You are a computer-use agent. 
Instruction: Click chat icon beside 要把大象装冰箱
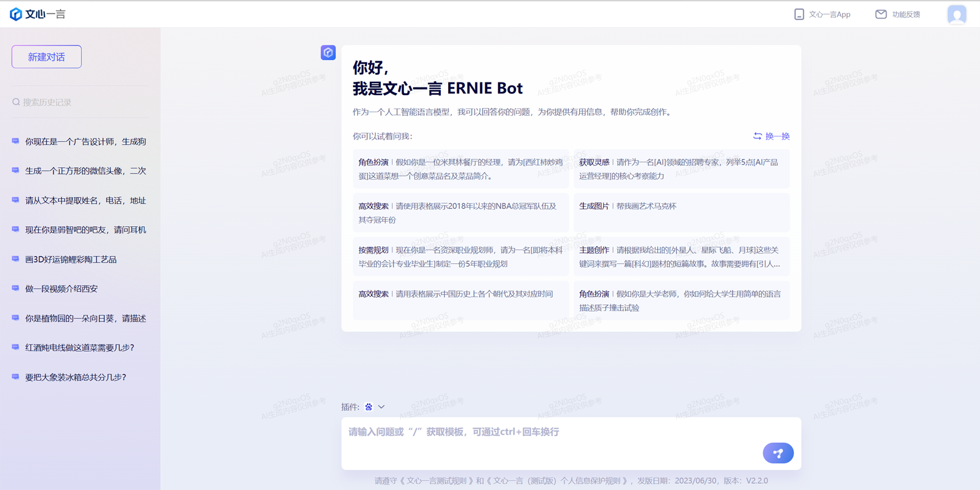pyautogui.click(x=16, y=377)
